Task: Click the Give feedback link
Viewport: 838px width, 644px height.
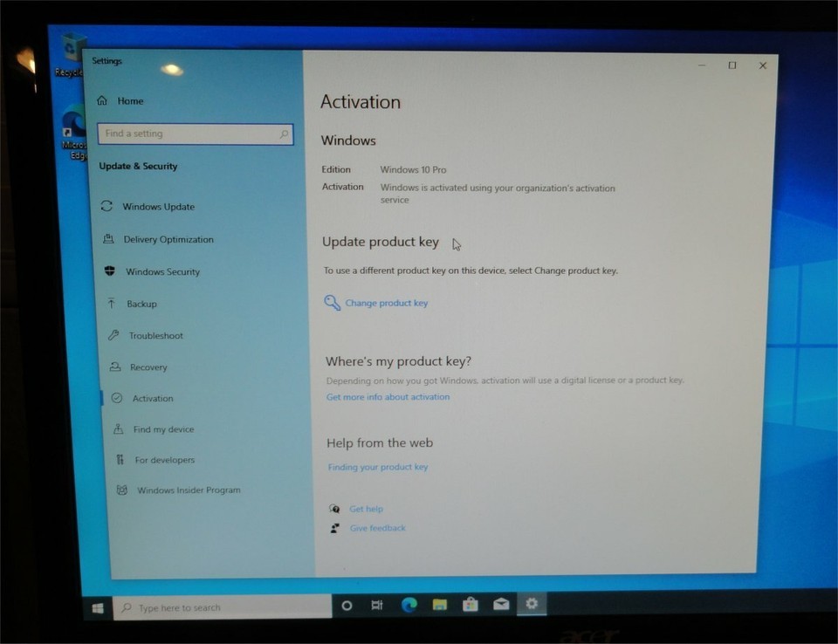Action: [377, 528]
